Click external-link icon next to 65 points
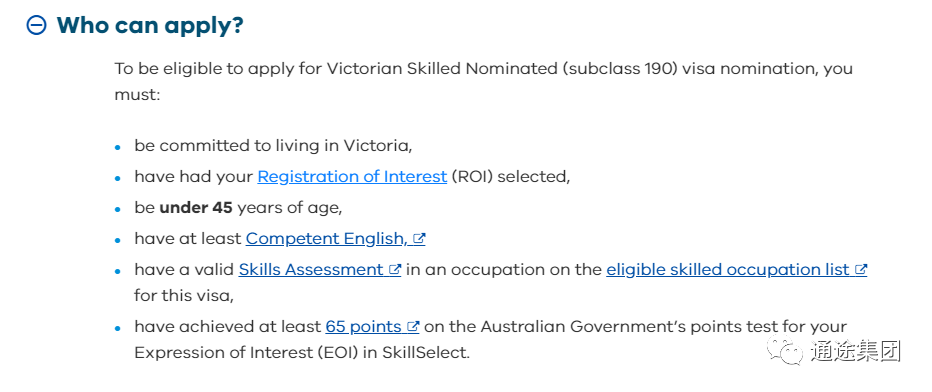The image size is (932, 392). (413, 327)
